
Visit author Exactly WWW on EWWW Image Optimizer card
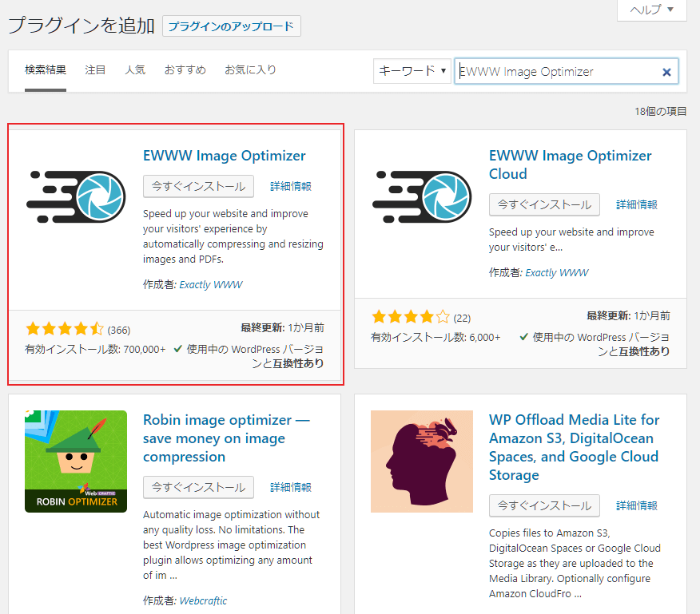tap(211, 285)
